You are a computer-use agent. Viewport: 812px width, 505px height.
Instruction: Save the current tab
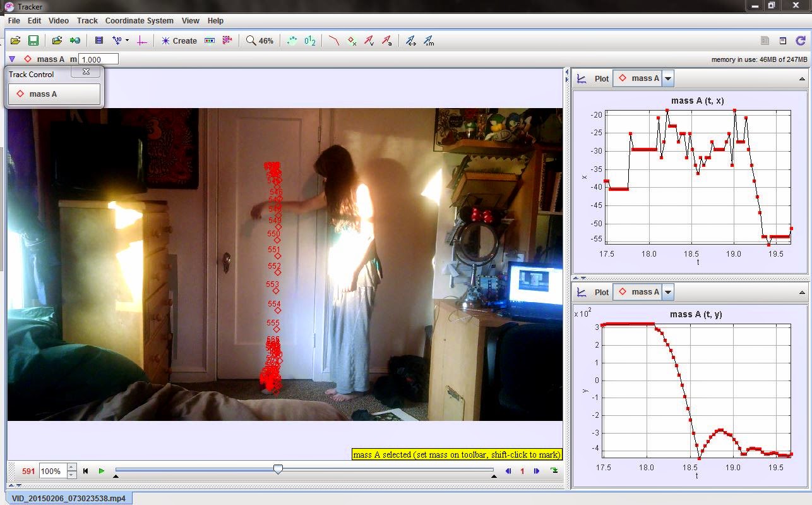click(x=32, y=40)
